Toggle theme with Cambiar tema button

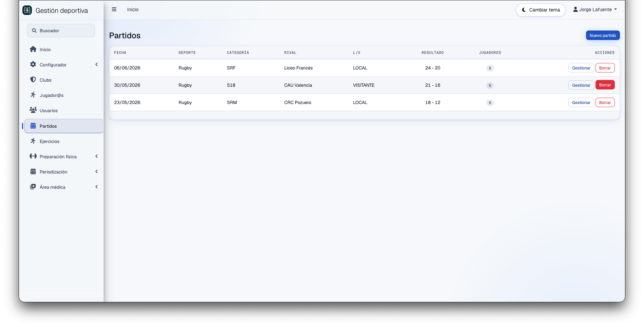point(540,10)
